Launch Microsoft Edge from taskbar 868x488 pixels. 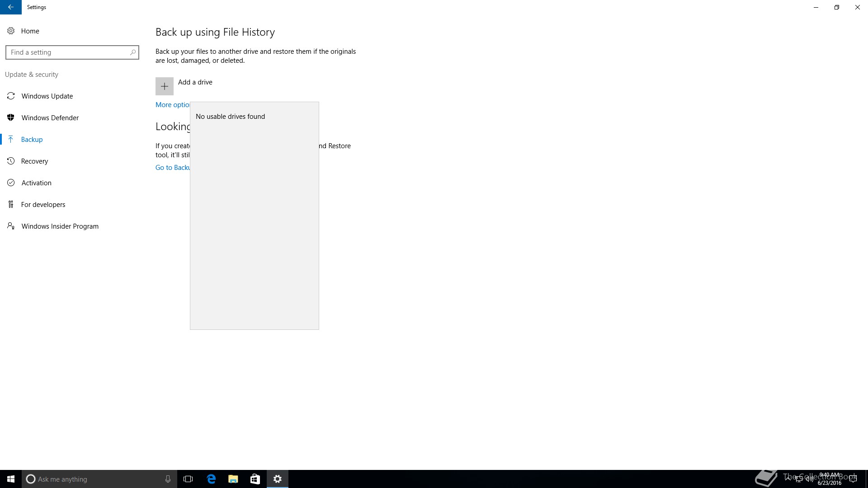[211, 479]
